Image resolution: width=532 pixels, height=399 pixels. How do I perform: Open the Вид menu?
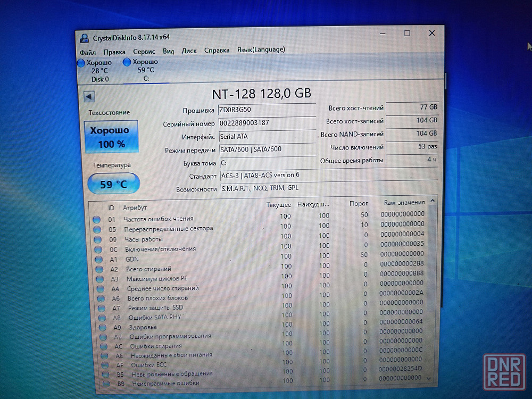point(168,51)
